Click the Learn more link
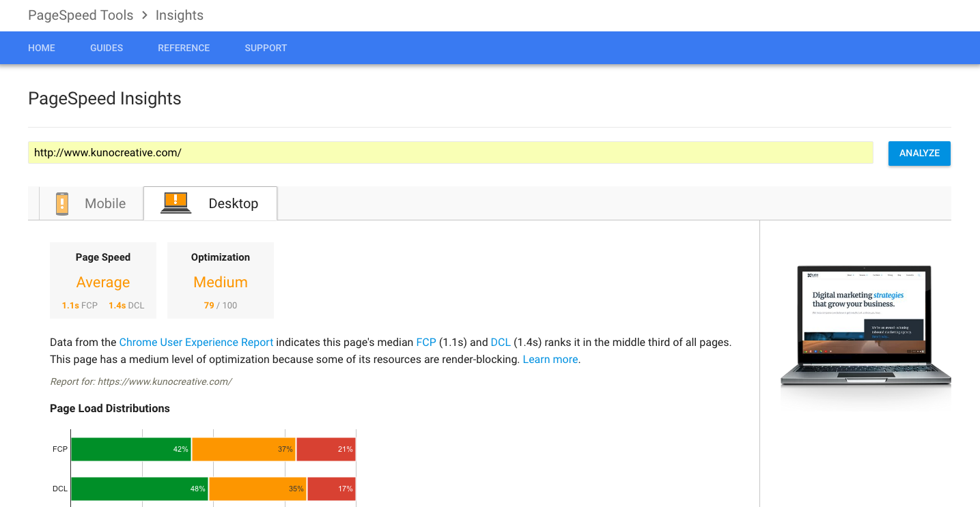This screenshot has width=980, height=507. click(550, 360)
